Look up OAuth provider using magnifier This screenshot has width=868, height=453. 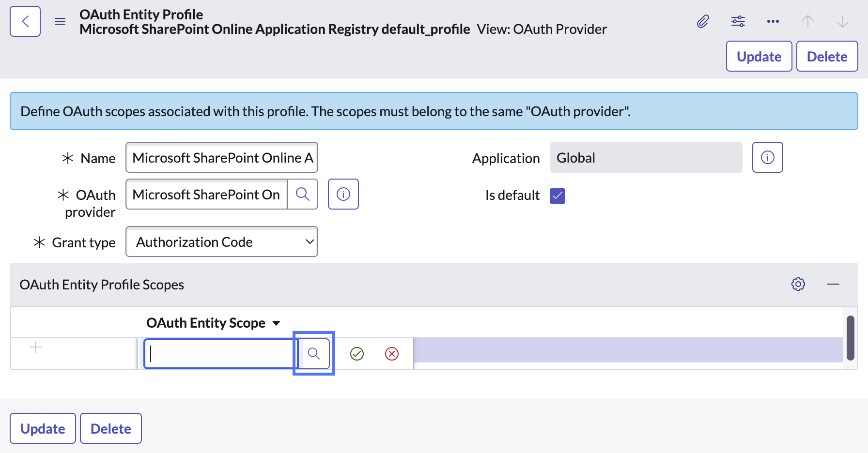tap(303, 194)
